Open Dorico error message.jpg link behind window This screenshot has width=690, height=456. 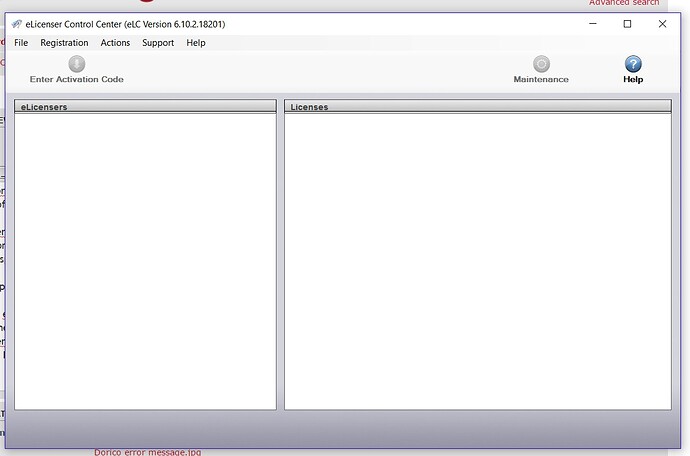click(x=147, y=452)
